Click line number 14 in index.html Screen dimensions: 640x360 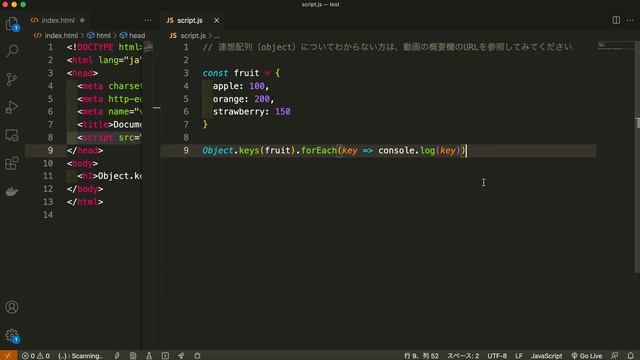pyautogui.click(x=48, y=215)
